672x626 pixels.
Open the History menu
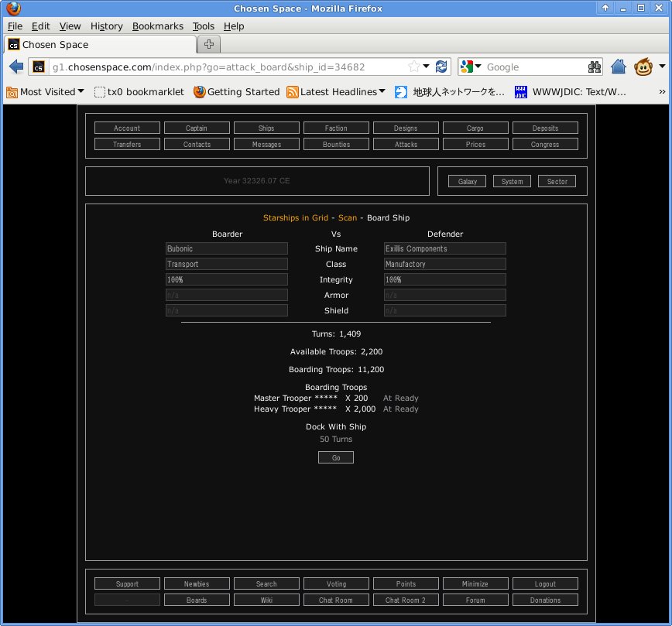point(106,26)
